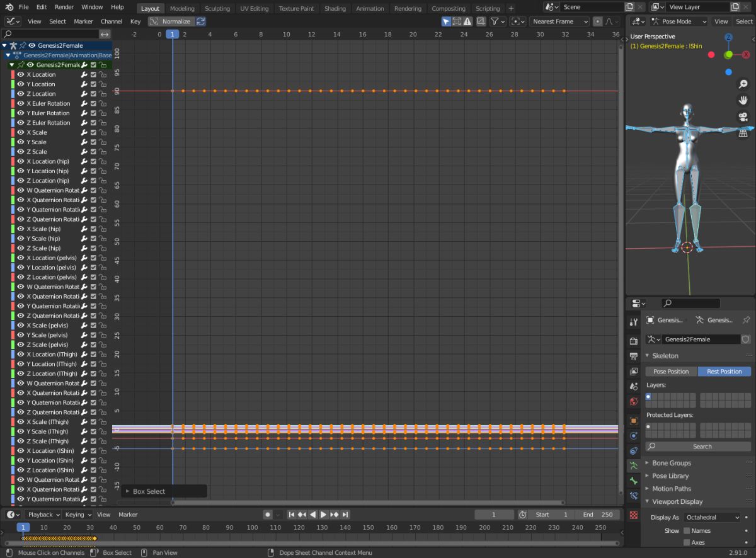Click the play animation button
Screen dimensions: 756x558
[323, 515]
